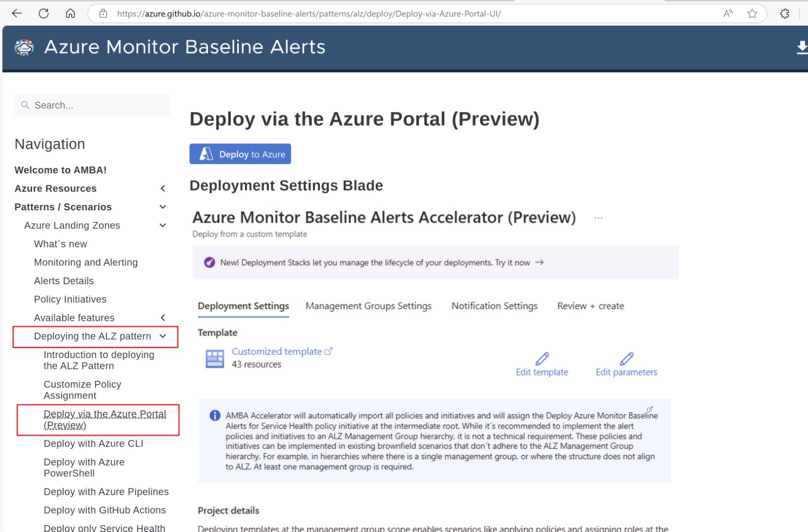Click the download icon in header

tap(802, 47)
